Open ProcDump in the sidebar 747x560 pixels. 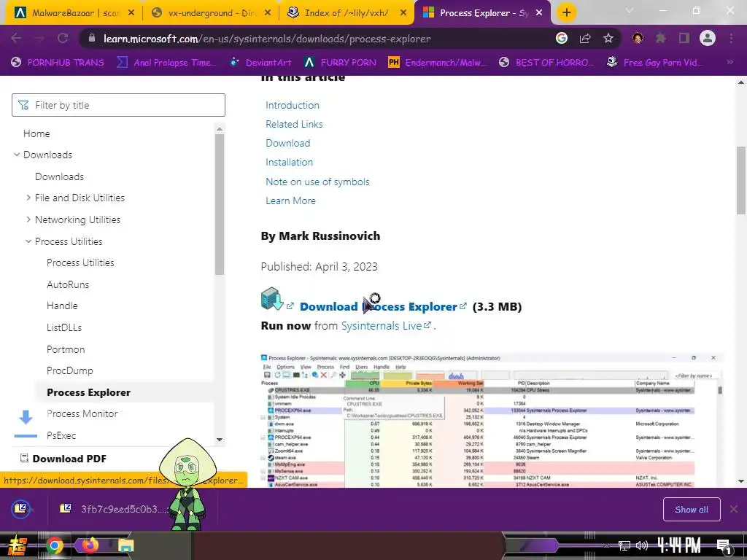coord(69,370)
